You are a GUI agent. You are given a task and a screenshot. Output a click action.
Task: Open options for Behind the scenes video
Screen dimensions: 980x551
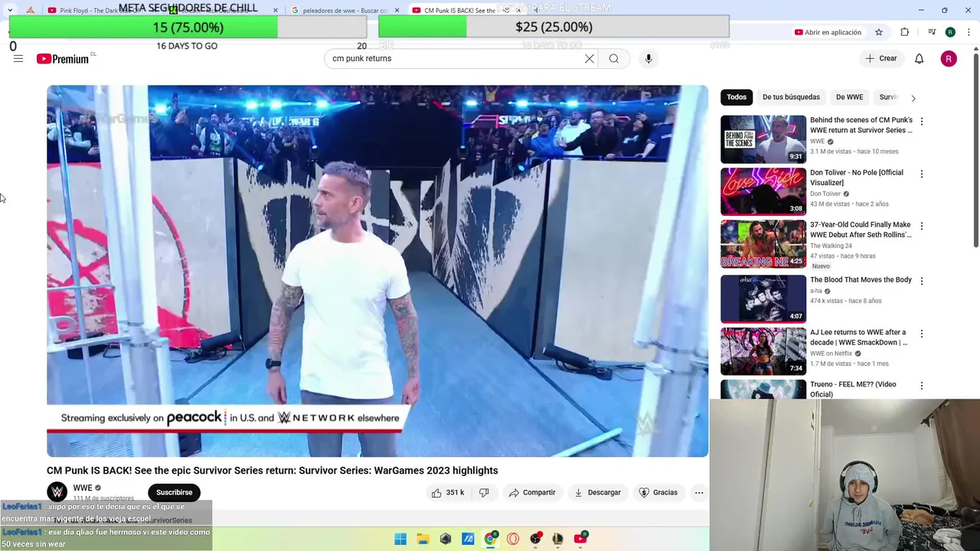[922, 122]
